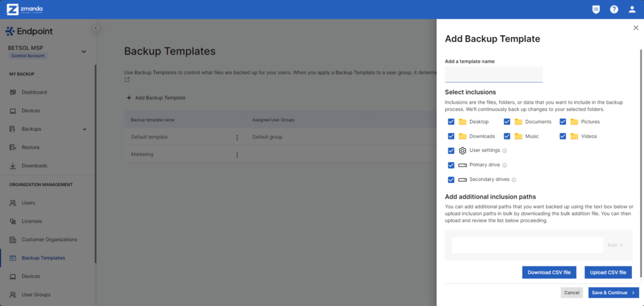
Task: Click the template name input field
Action: [x=494, y=74]
